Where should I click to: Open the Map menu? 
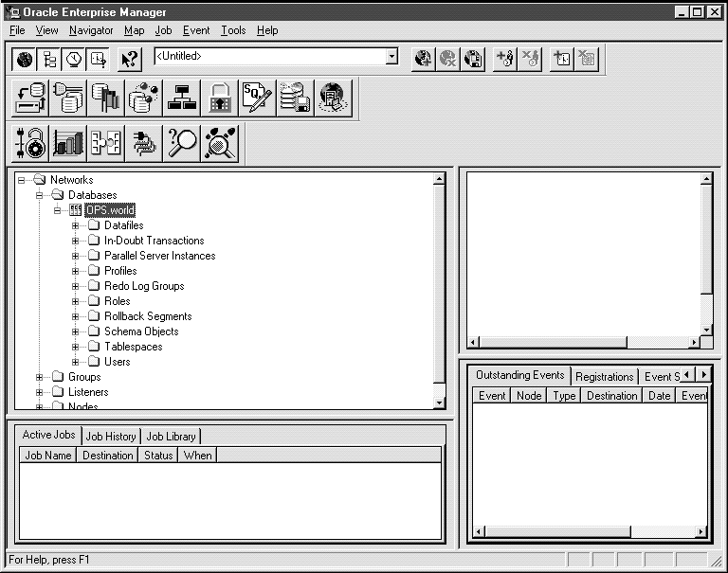click(x=135, y=30)
